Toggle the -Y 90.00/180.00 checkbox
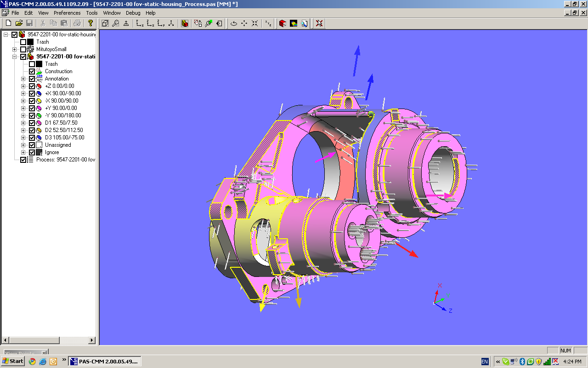 32,115
